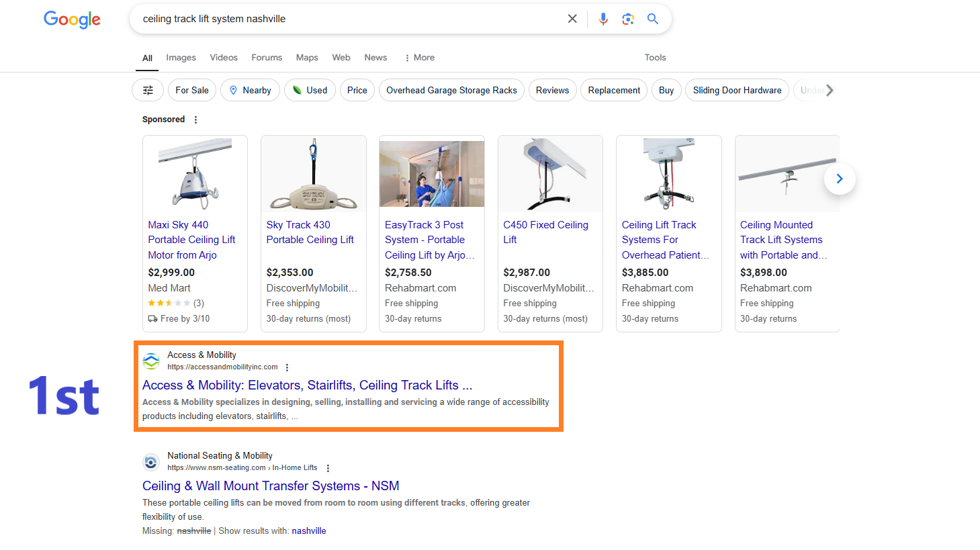Open three-dot menu next to nsm-seating.com

click(x=328, y=468)
